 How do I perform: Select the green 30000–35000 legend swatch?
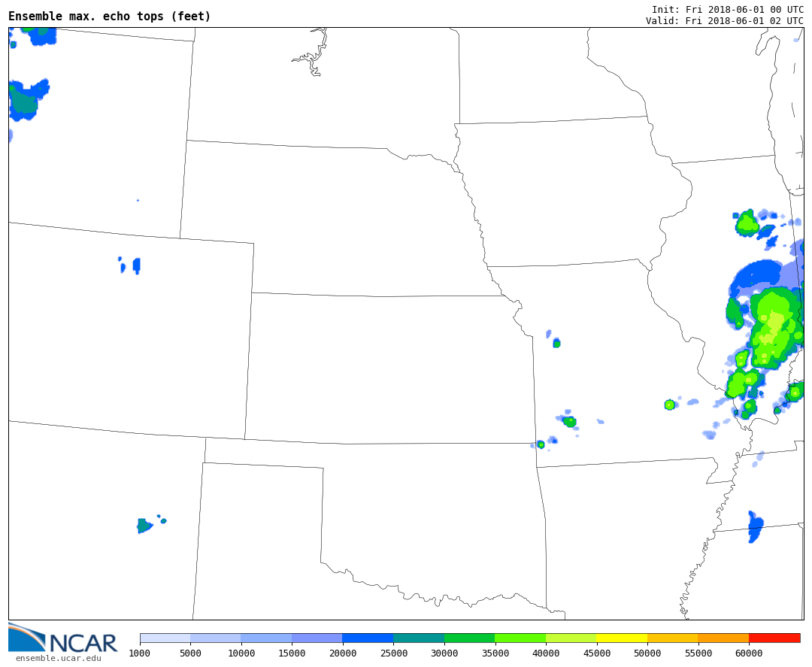click(x=469, y=638)
